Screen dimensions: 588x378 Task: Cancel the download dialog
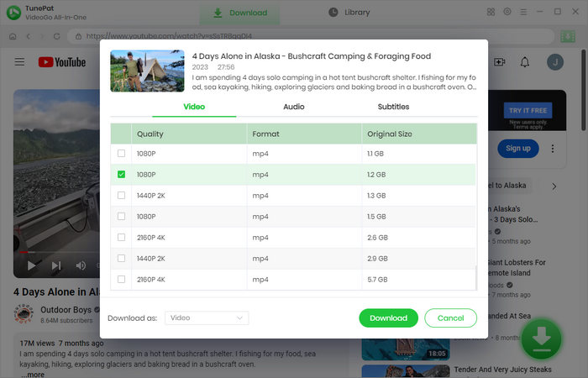[x=451, y=318]
